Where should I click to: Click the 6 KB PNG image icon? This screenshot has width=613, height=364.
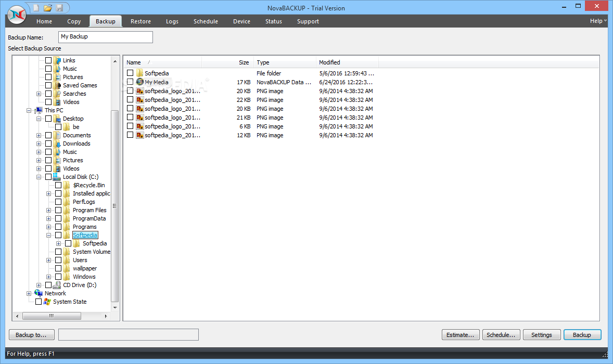point(139,126)
